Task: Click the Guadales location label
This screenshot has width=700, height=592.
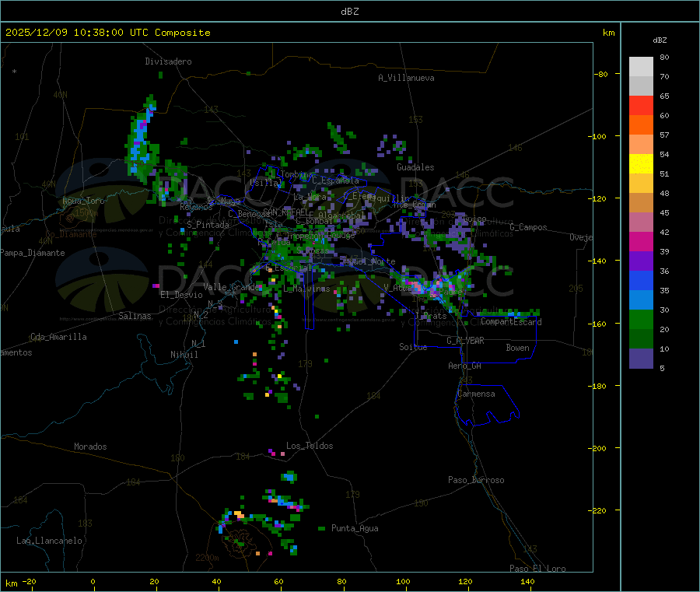Action: tap(415, 167)
